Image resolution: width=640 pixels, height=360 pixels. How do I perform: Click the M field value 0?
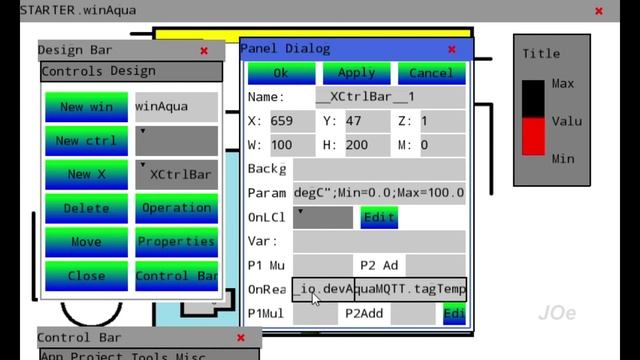click(x=443, y=145)
